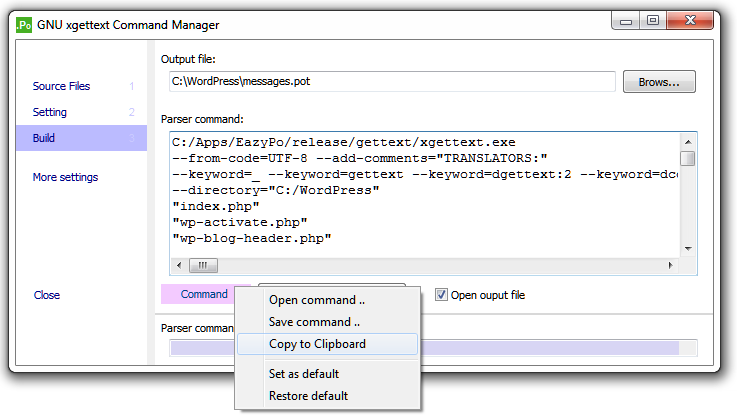Click the Command dropdown button
The height and width of the screenshot is (419, 737).
coord(204,294)
